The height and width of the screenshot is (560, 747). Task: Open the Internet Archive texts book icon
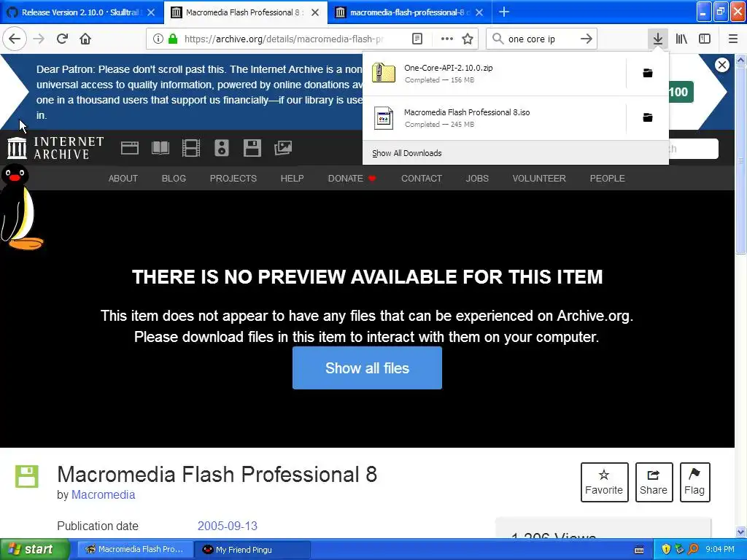click(x=160, y=148)
